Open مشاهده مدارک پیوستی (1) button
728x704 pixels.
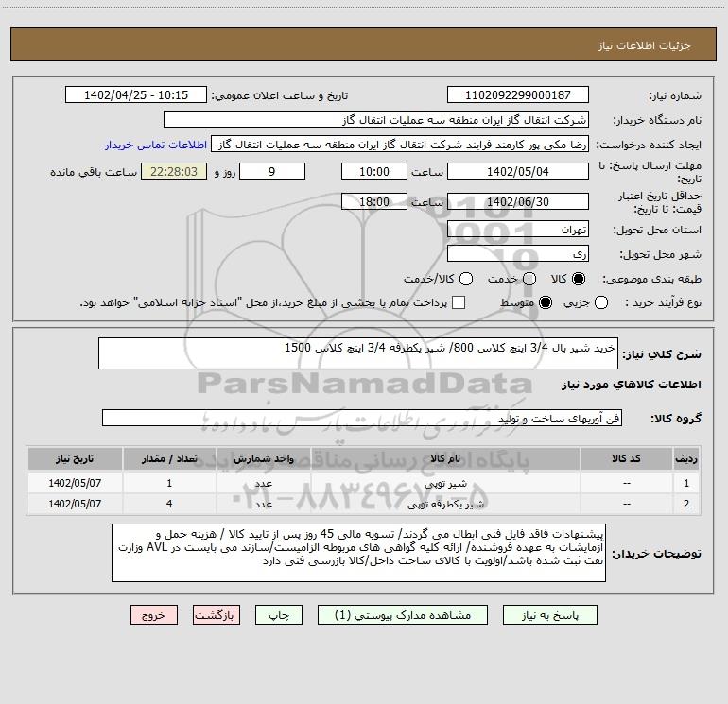(403, 615)
